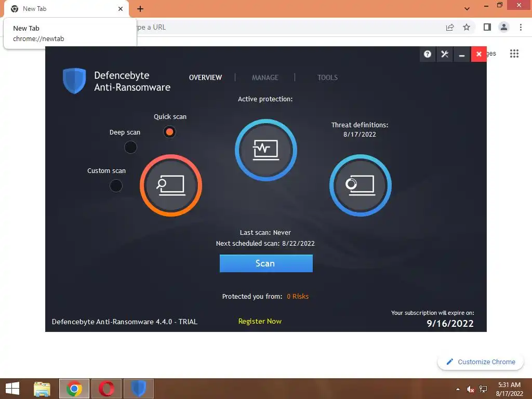532x399 pixels.
Task: Click the Chrome tab search chevron
Action: (467, 9)
